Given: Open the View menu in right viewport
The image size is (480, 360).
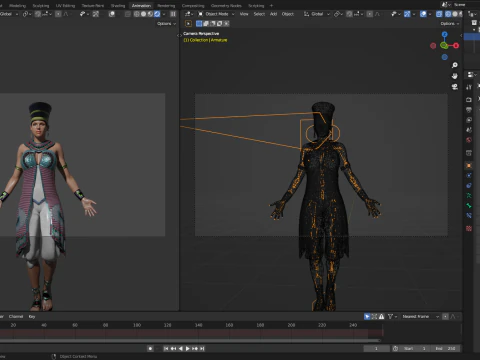Looking at the screenshot, I should click(x=244, y=14).
